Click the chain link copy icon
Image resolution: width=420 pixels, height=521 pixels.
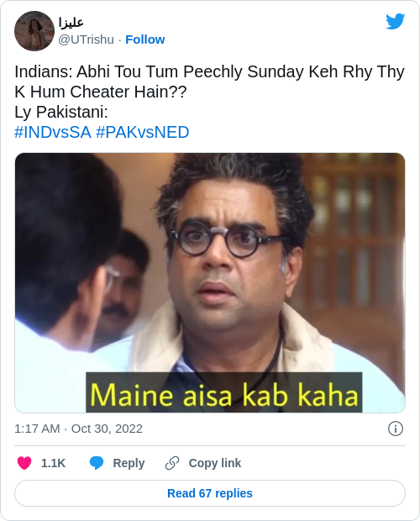[172, 463]
